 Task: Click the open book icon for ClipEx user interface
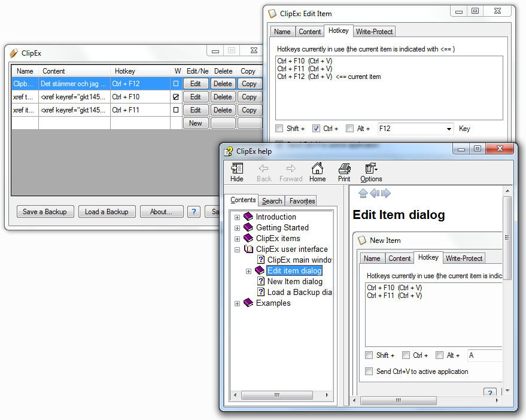[248, 248]
